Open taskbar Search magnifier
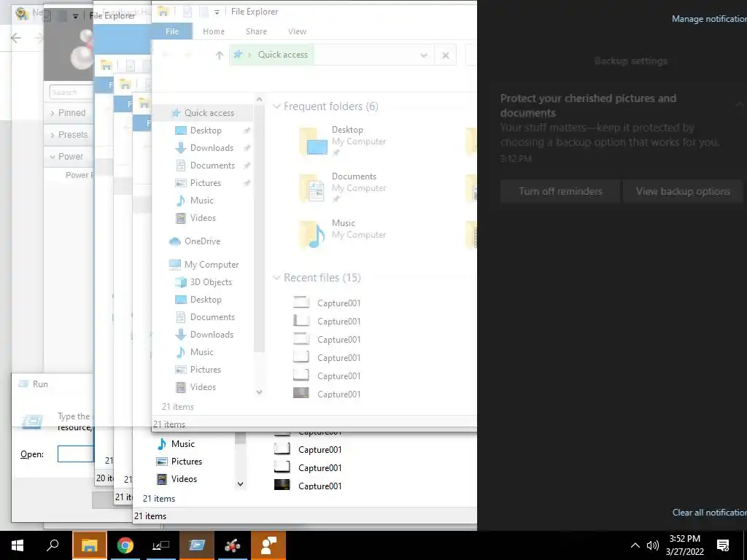 (x=53, y=545)
